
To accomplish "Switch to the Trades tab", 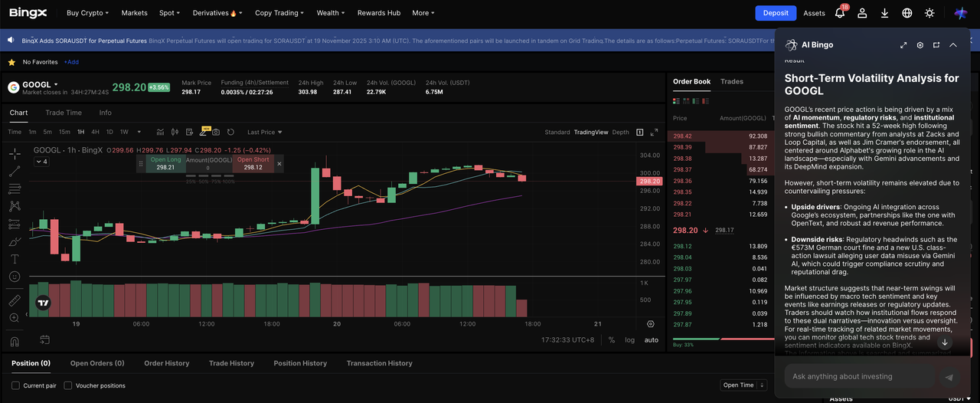I will 731,81.
